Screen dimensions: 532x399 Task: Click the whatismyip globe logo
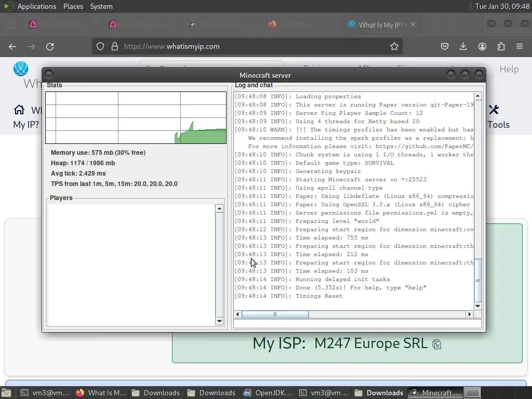tap(21, 69)
